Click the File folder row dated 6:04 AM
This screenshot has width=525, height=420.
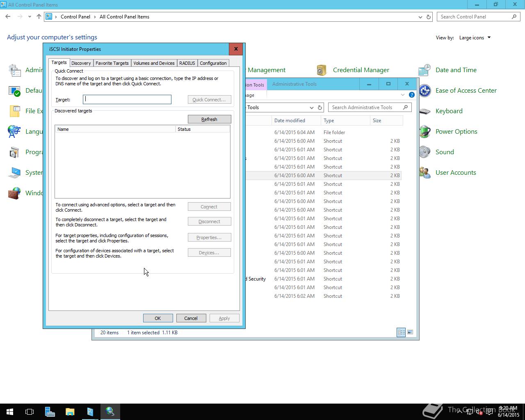[323, 132]
